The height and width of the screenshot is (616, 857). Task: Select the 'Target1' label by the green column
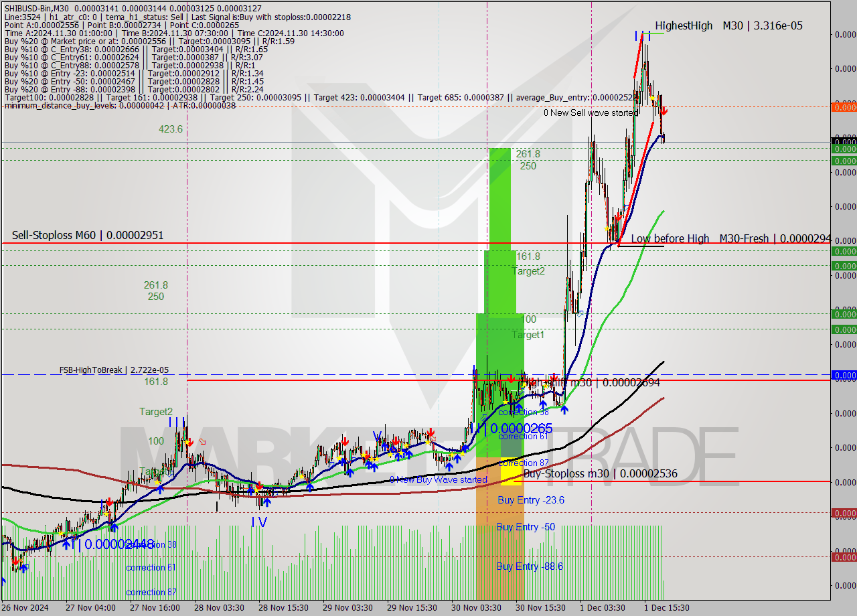[x=528, y=335]
